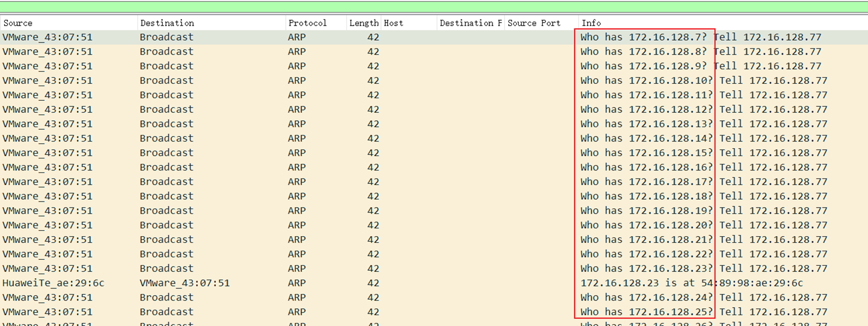Select the ARP request for 172.16.128.15
The height and width of the screenshot is (326, 868).
(x=646, y=153)
